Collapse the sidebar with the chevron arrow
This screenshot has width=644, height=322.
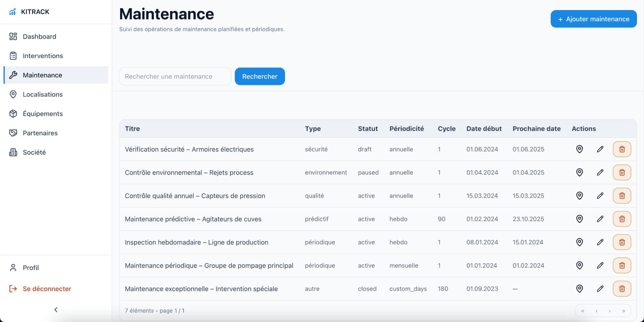pyautogui.click(x=56, y=310)
